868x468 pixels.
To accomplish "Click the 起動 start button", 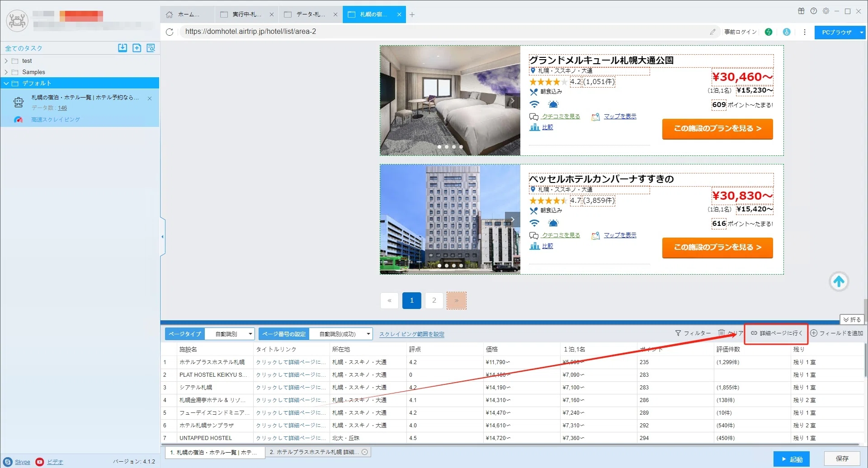I will 791,459.
